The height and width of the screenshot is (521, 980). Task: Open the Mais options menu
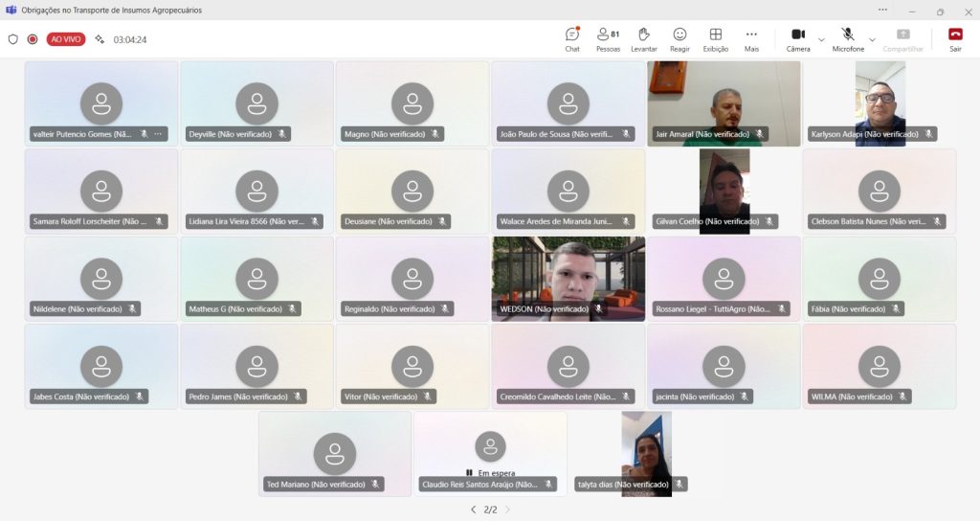pyautogui.click(x=751, y=38)
